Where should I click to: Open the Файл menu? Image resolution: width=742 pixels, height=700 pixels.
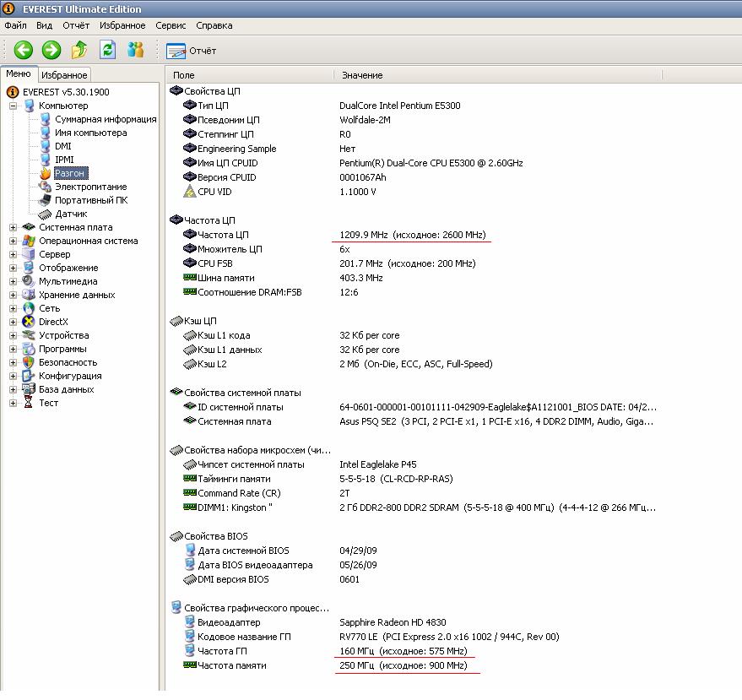coord(15,26)
